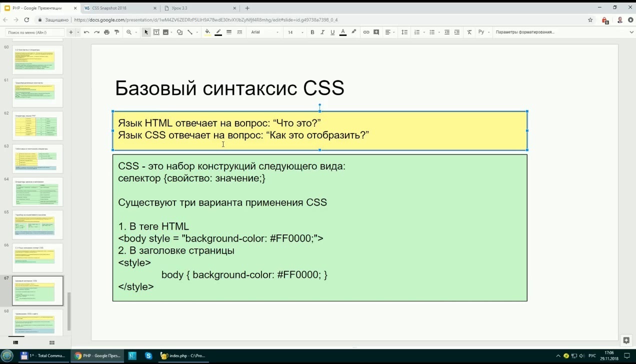Screen dimensions: 636x364
Task: Switch to grid view of slides
Action: [x=51, y=342]
